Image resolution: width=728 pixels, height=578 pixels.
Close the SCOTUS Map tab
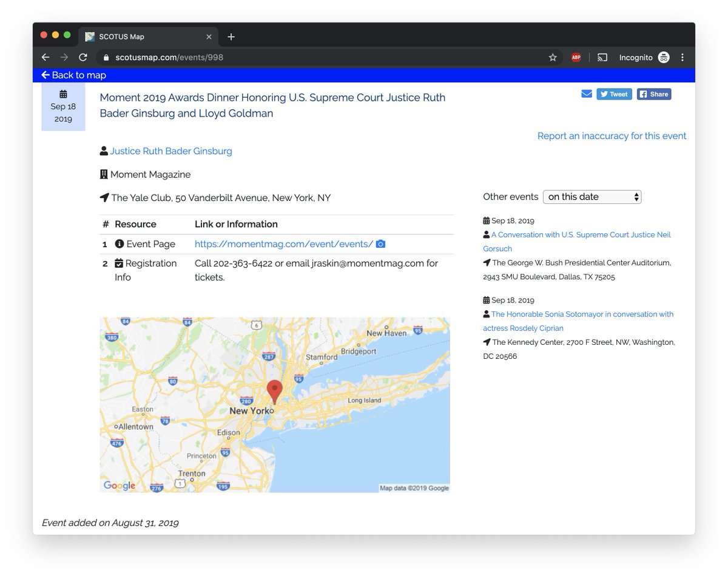pos(209,37)
